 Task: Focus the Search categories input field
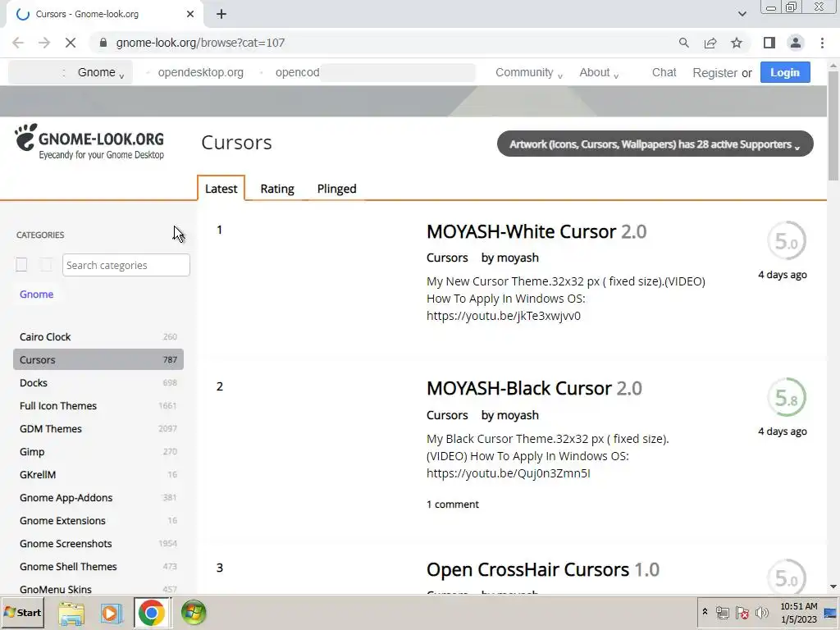[x=126, y=265]
